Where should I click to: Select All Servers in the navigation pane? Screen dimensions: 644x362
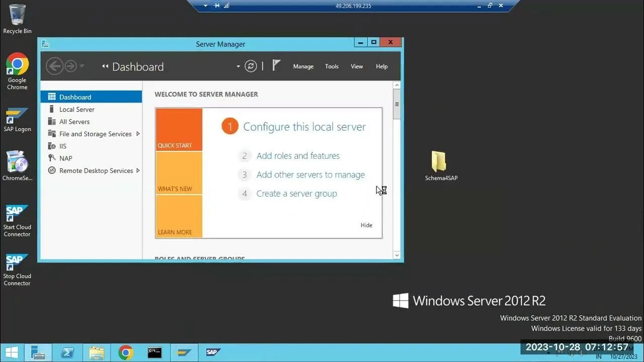point(92,122)
